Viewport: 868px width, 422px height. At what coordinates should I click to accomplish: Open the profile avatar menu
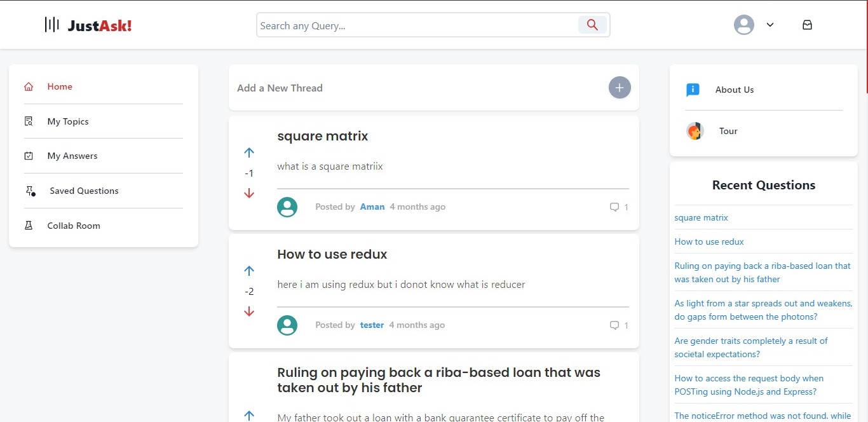[744, 25]
